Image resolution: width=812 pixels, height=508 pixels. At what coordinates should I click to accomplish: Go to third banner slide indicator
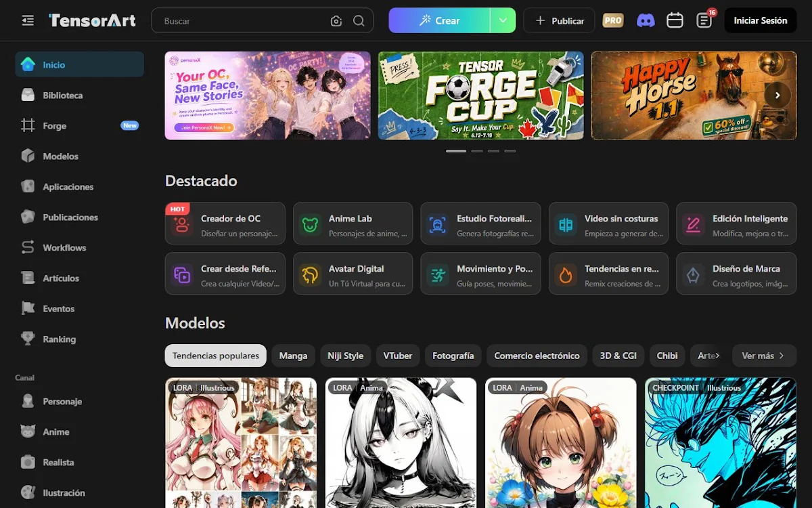[x=493, y=151]
